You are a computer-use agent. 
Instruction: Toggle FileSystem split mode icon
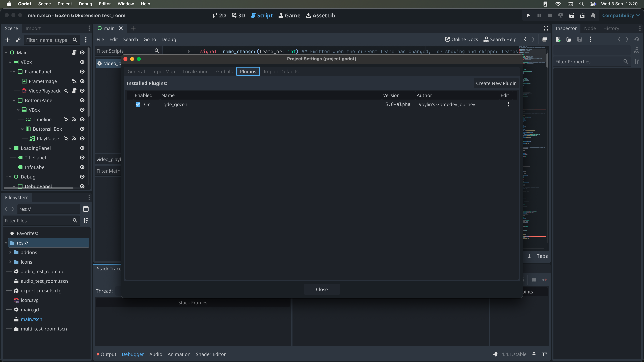(86, 209)
